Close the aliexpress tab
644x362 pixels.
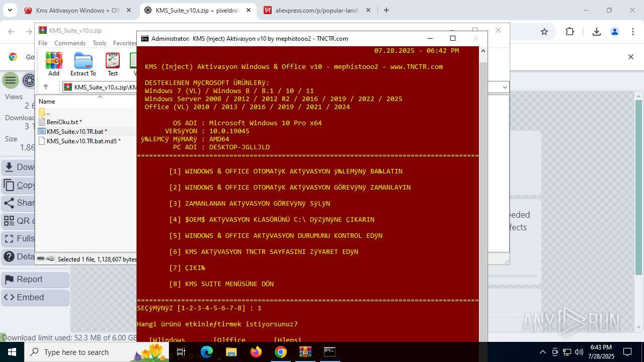[368, 10]
